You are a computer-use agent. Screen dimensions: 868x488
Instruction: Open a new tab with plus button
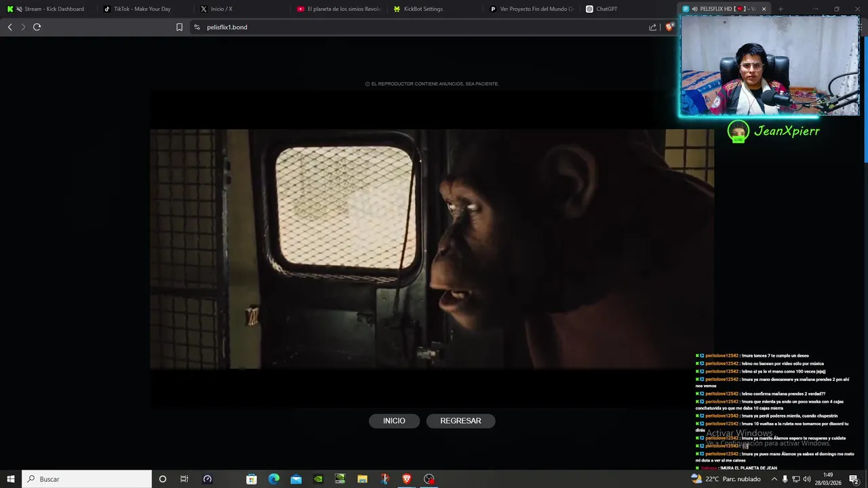781,9
